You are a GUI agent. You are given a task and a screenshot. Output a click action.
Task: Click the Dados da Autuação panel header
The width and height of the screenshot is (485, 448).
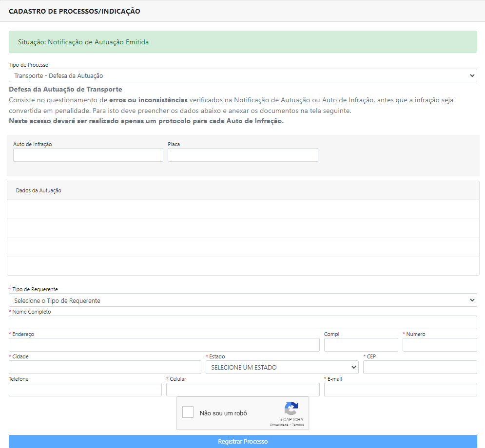click(x=243, y=190)
